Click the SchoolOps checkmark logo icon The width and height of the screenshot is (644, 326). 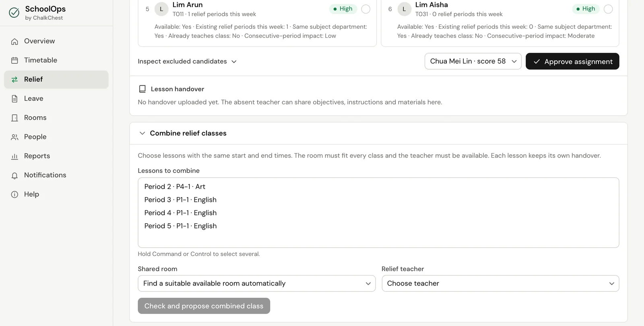[x=14, y=13]
